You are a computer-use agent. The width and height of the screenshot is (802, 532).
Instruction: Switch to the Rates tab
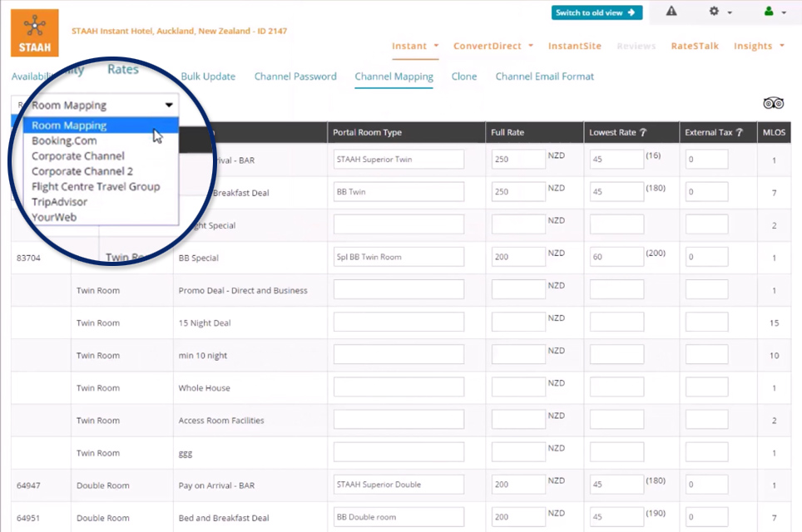tap(123, 69)
